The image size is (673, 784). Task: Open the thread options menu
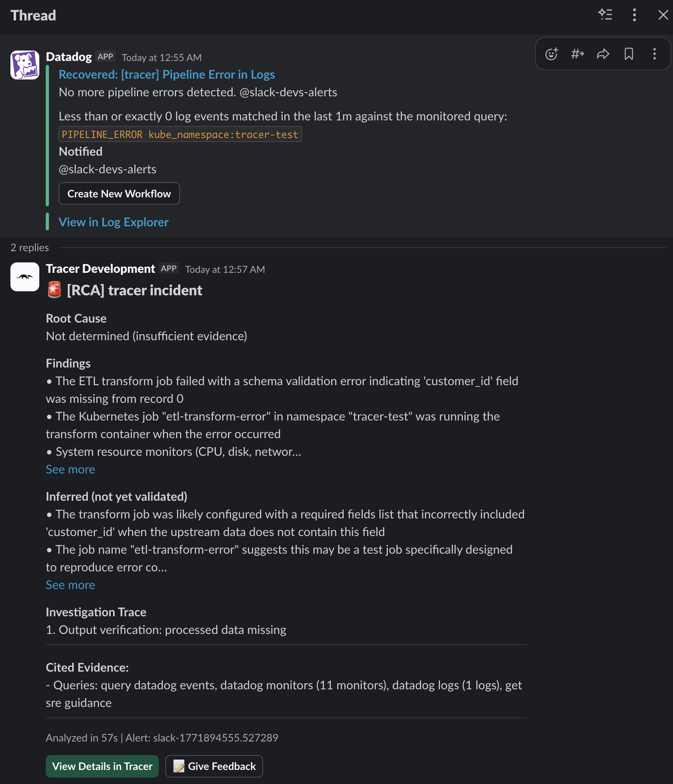pos(634,15)
